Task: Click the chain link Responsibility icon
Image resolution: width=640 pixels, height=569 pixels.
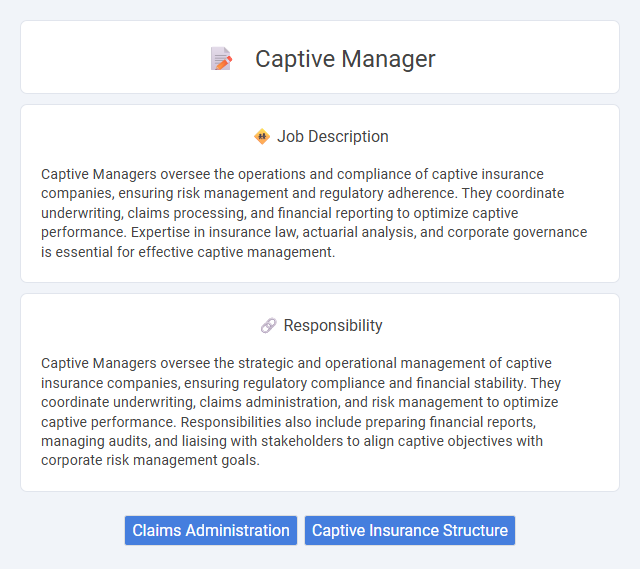Action: [x=269, y=326]
